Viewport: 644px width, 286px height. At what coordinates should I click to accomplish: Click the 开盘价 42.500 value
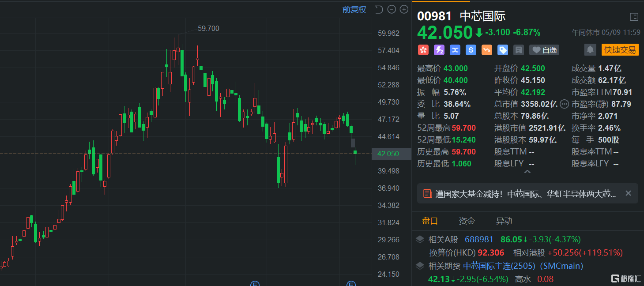pyautogui.click(x=533, y=68)
